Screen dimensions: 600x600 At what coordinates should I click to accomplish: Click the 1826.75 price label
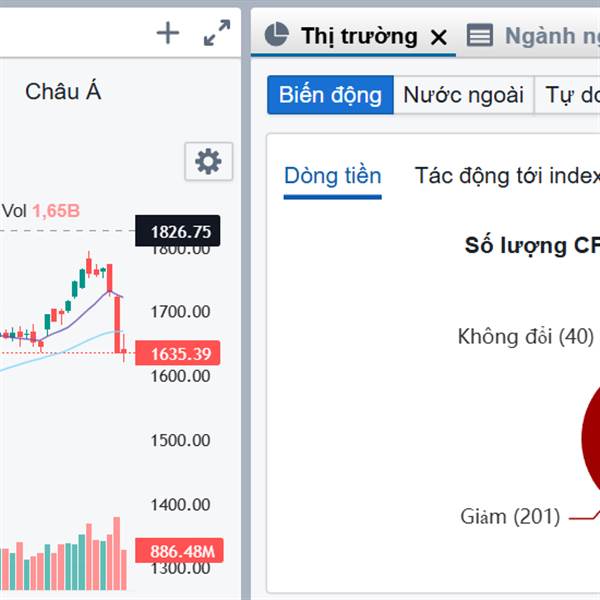[x=180, y=232]
